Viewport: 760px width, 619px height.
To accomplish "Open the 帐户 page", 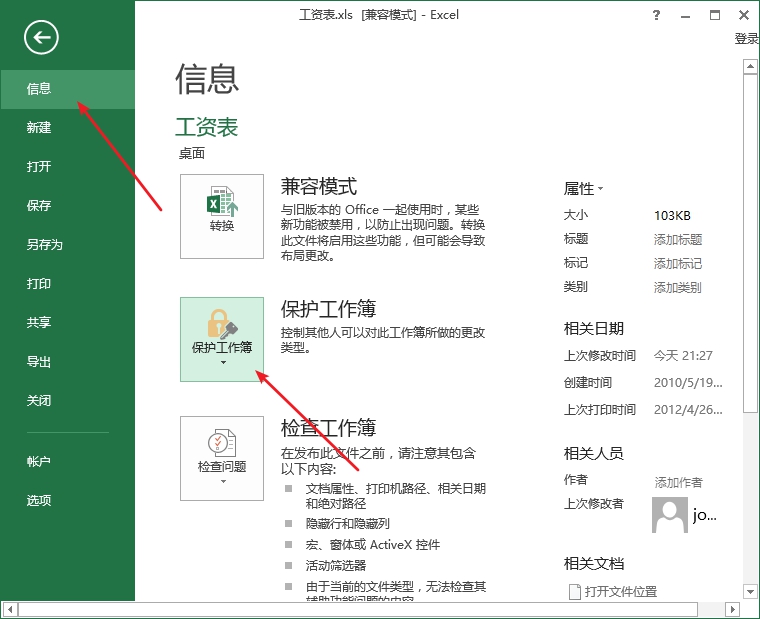I will [x=67, y=461].
